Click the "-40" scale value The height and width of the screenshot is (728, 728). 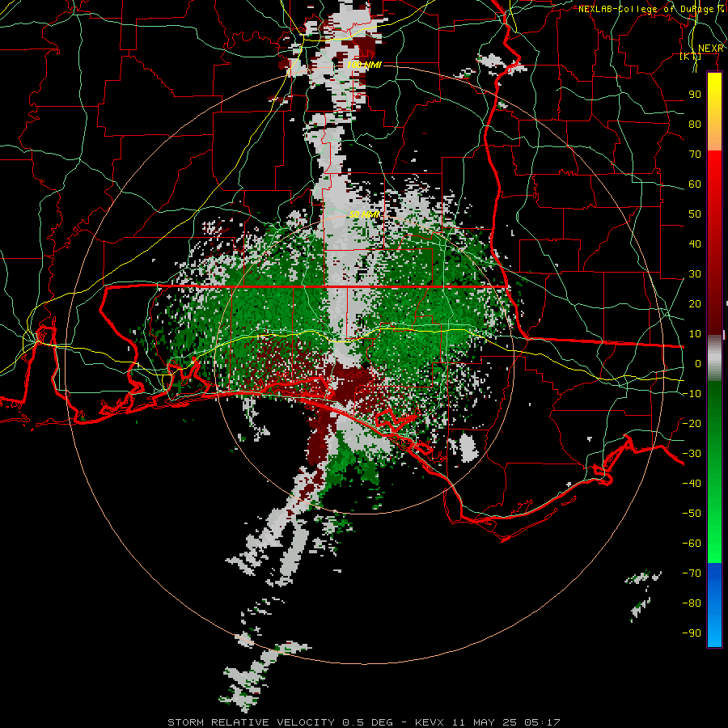pyautogui.click(x=692, y=484)
